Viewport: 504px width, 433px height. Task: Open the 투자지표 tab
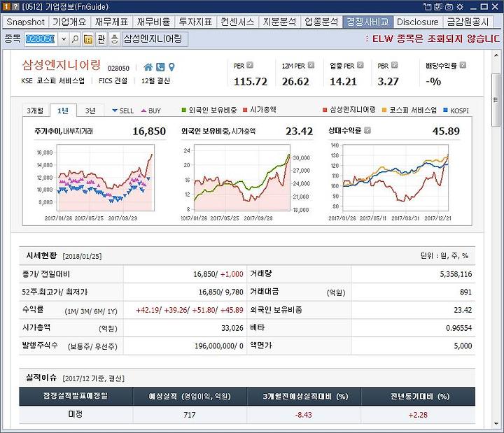[195, 22]
